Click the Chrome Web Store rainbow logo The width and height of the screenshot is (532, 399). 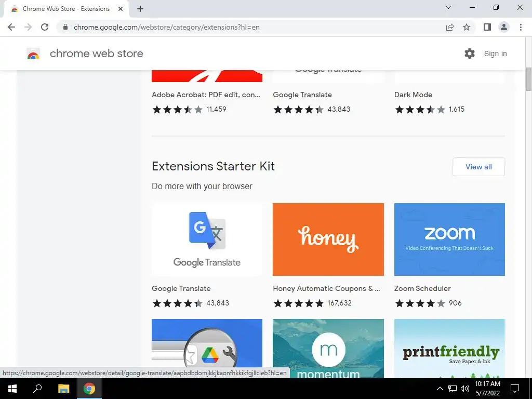[x=33, y=54]
